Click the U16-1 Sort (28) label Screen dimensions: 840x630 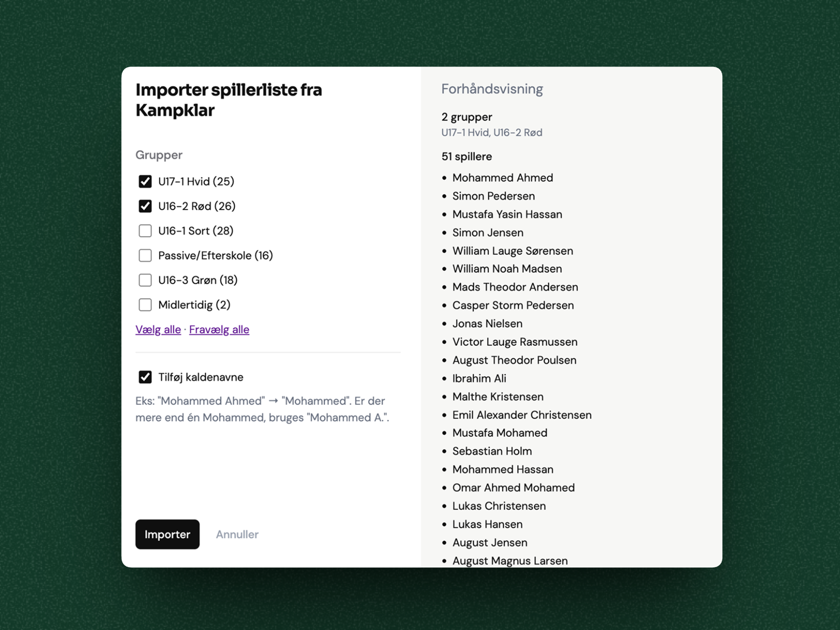[196, 231]
